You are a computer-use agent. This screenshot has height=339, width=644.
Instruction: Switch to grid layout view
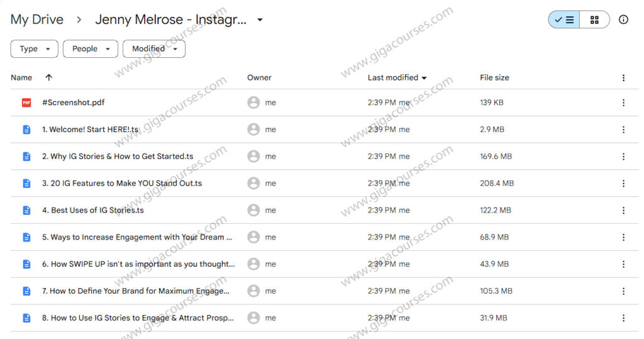(594, 19)
